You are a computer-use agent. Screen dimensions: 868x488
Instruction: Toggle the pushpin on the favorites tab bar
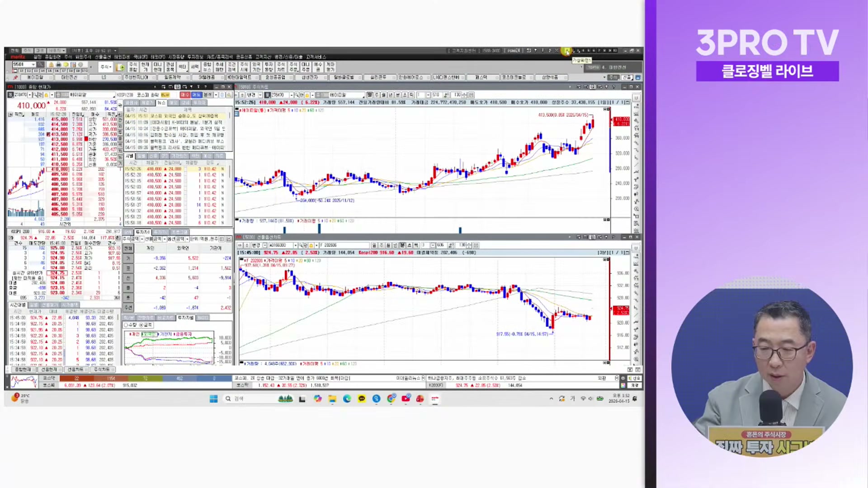16,77
